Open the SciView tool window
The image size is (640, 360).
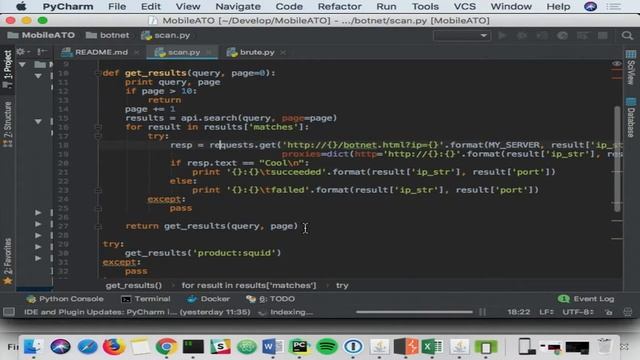(x=631, y=67)
